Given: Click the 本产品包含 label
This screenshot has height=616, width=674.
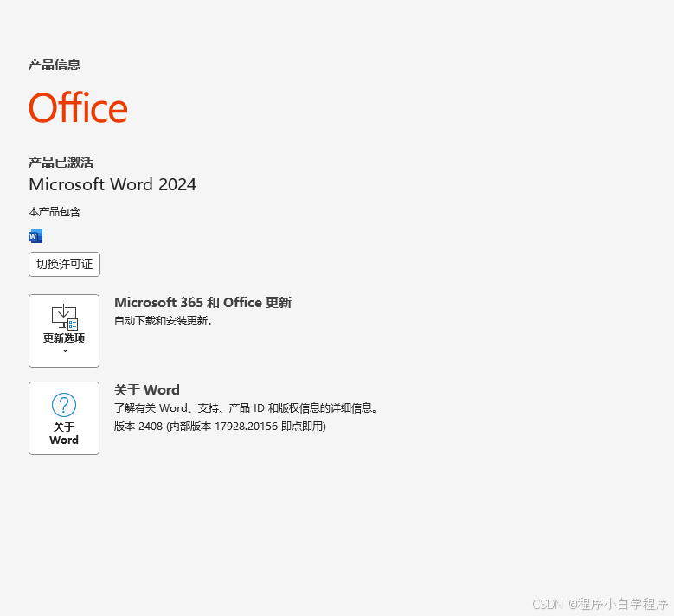Looking at the screenshot, I should (55, 211).
